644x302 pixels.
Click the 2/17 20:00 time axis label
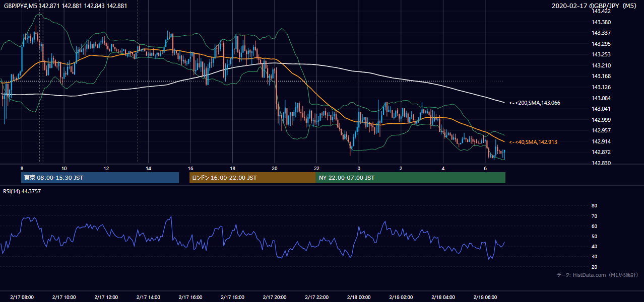pos(275,297)
